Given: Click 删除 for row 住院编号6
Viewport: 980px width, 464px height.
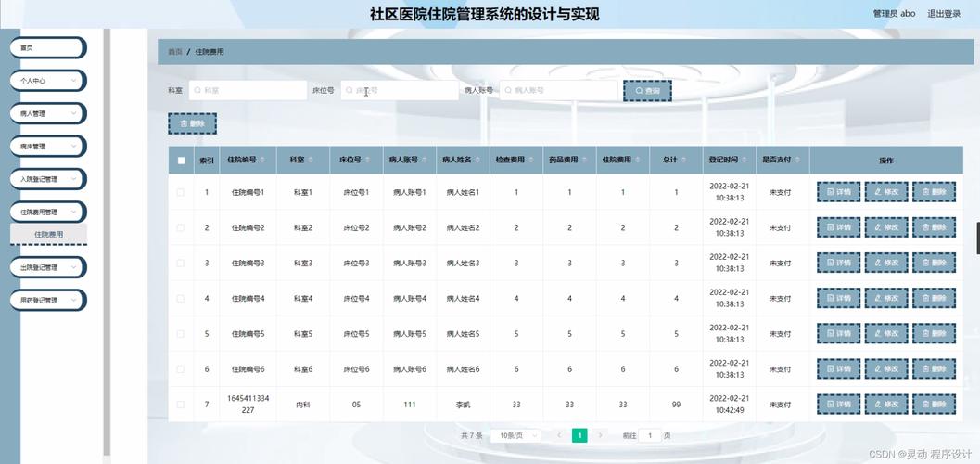Looking at the screenshot, I should tap(934, 369).
